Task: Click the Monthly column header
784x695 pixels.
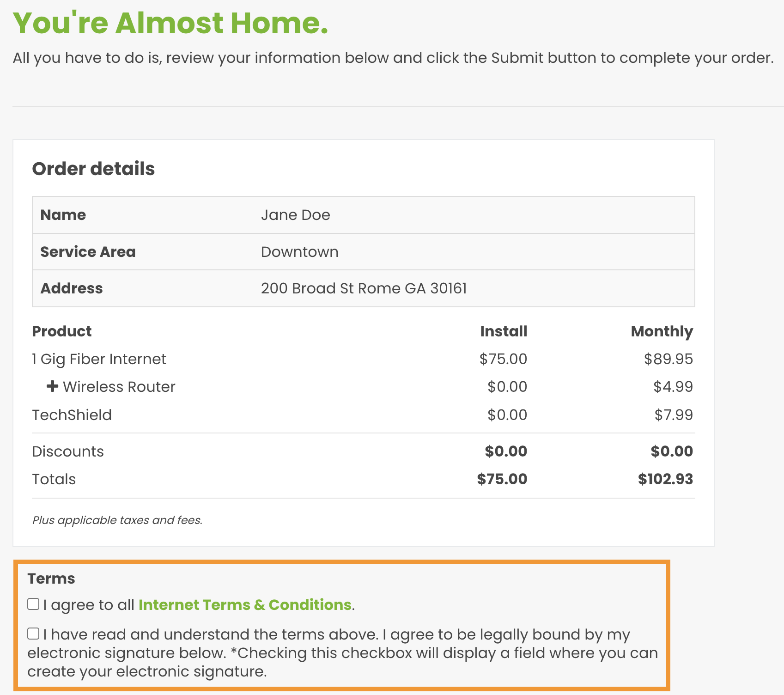Action: (x=662, y=331)
